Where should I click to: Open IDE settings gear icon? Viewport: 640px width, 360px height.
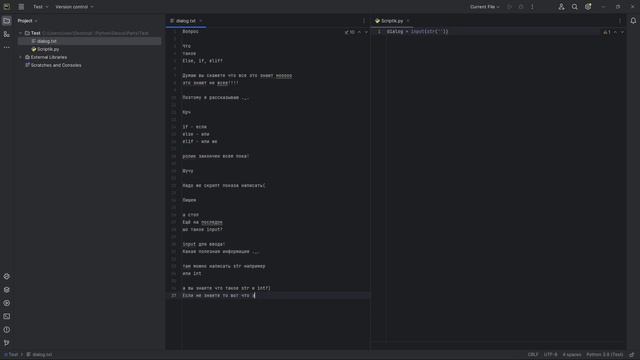click(x=588, y=7)
